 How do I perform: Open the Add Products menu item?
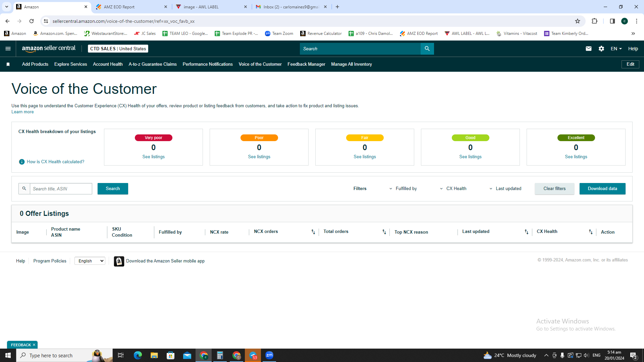pyautogui.click(x=35, y=64)
